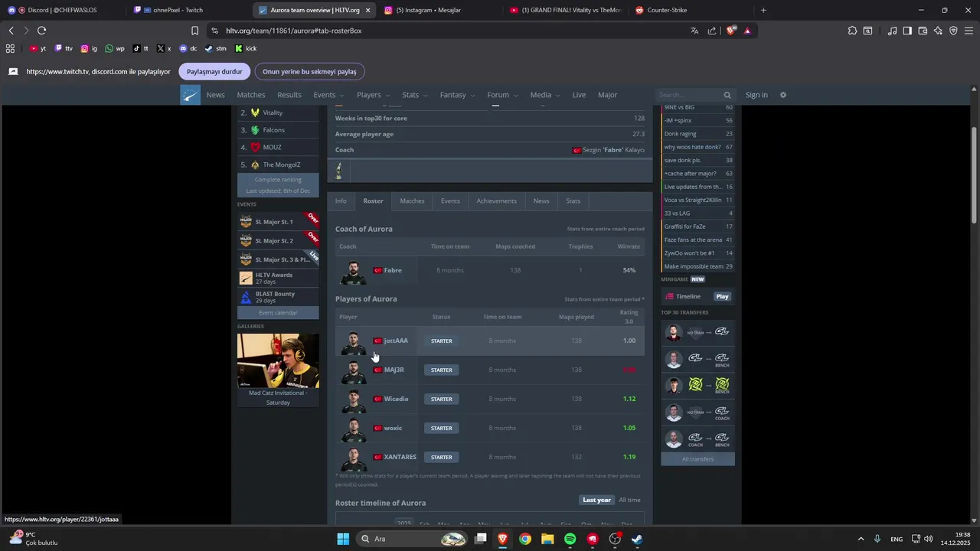The height and width of the screenshot is (551, 980).
Task: Open 'Complete ranking' link
Action: pos(278,180)
